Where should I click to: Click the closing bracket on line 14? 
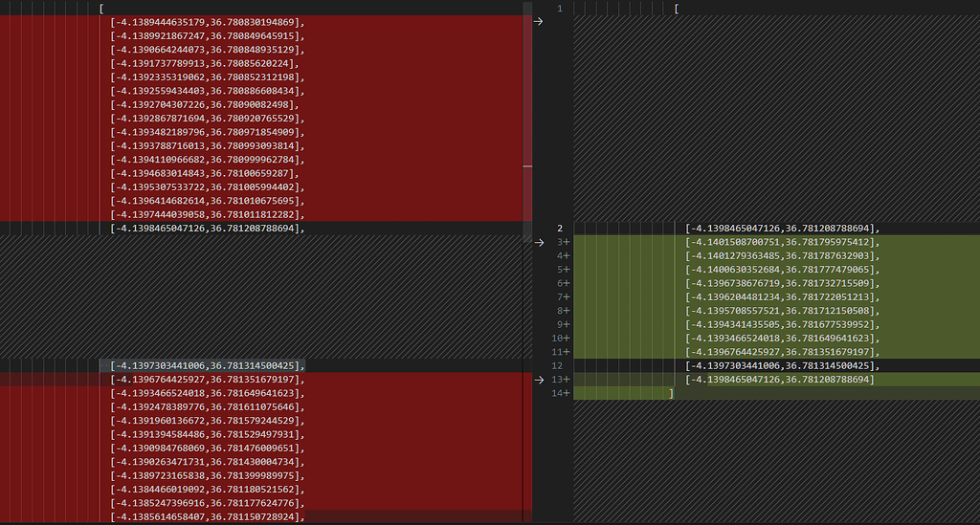tap(672, 393)
